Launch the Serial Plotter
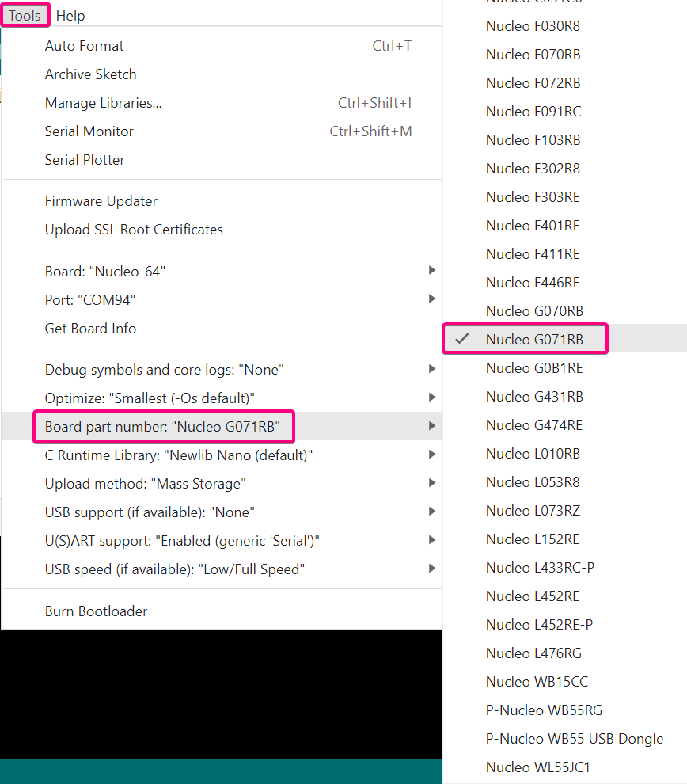This screenshot has width=687, height=784. tap(222, 160)
